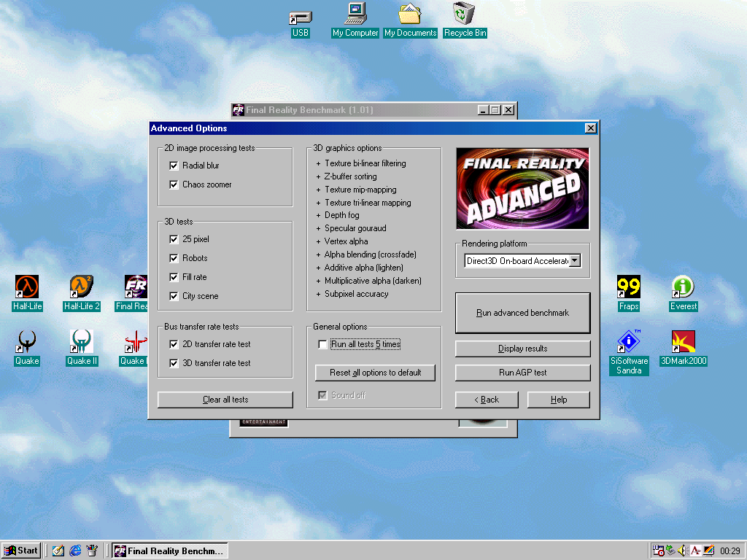Screen dimensions: 747x560
Task: Open the Recycle Bin icon
Action: (x=464, y=14)
